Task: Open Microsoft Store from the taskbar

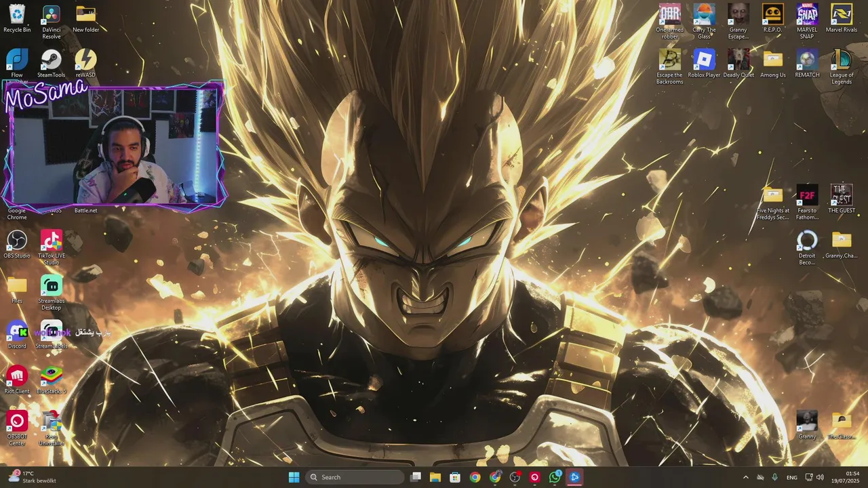Action: (x=455, y=477)
